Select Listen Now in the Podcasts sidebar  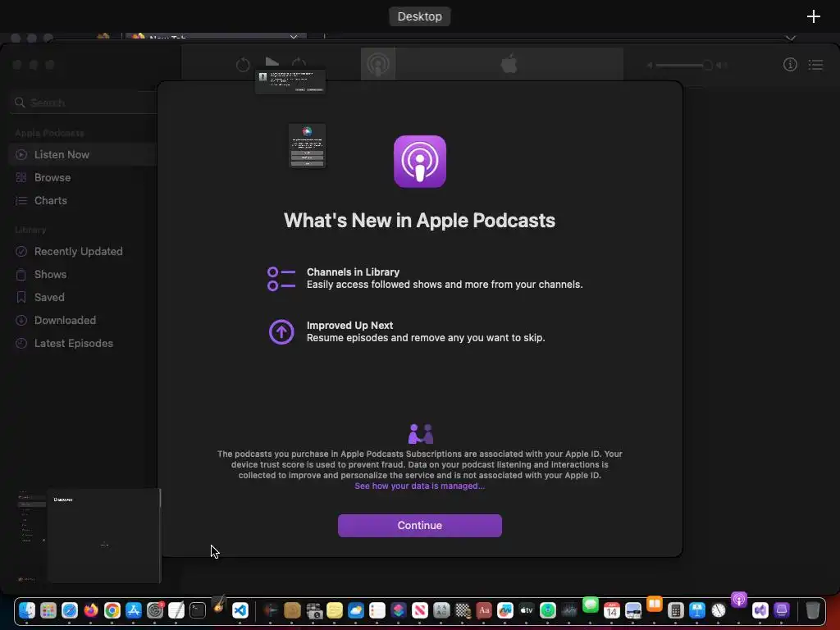point(83,154)
